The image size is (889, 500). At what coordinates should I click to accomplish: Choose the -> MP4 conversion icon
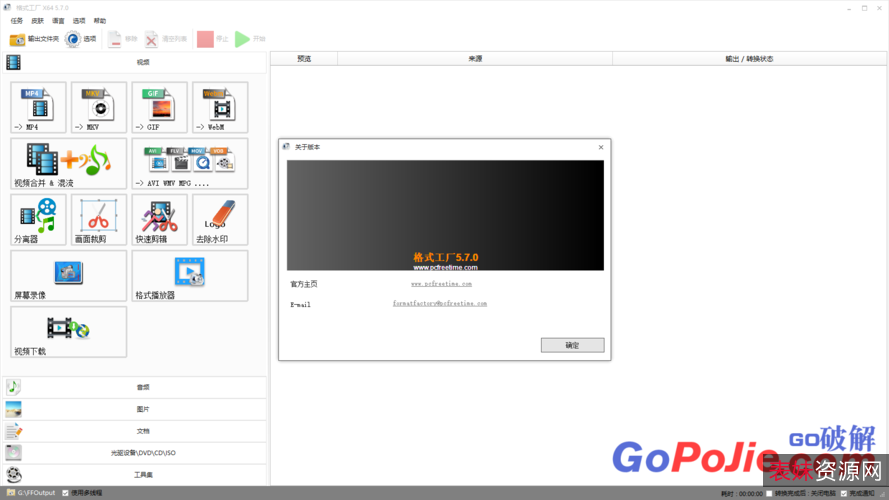(x=38, y=107)
